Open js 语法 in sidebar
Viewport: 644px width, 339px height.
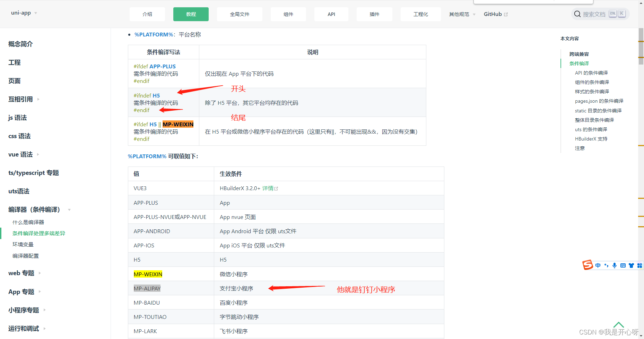(17, 118)
